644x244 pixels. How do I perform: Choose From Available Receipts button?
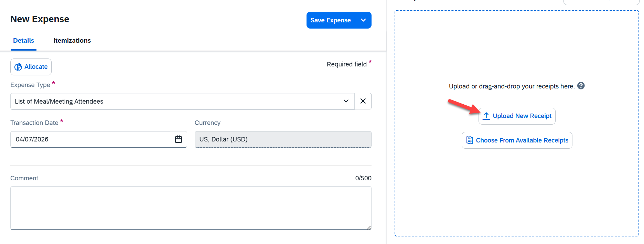click(x=517, y=140)
